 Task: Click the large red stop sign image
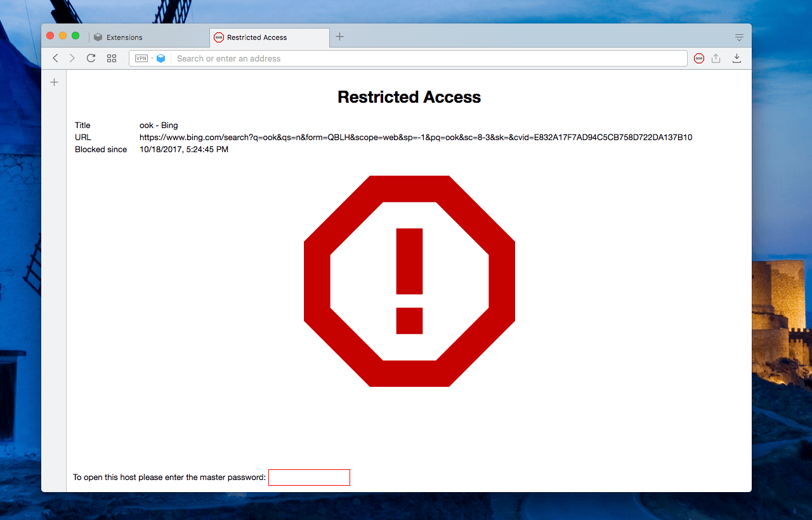click(409, 281)
